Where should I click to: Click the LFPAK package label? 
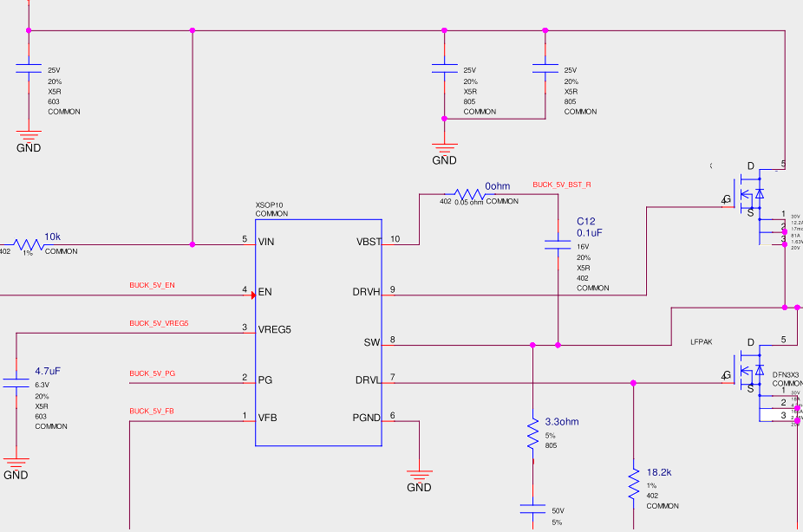click(x=701, y=342)
